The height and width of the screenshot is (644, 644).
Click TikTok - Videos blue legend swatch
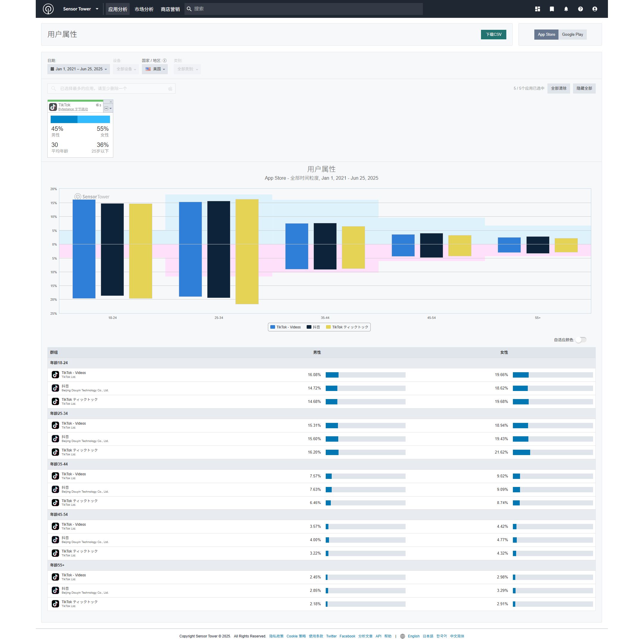pyautogui.click(x=273, y=327)
